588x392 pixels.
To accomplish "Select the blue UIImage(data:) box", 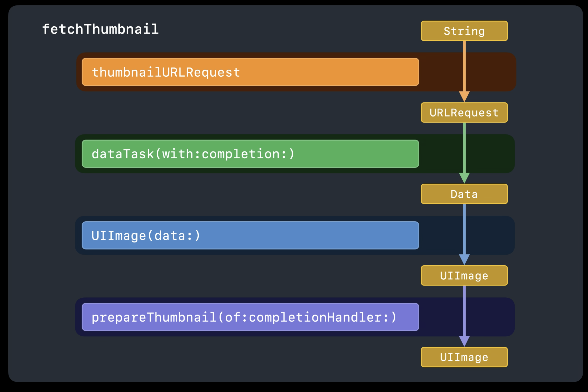I will pos(250,235).
